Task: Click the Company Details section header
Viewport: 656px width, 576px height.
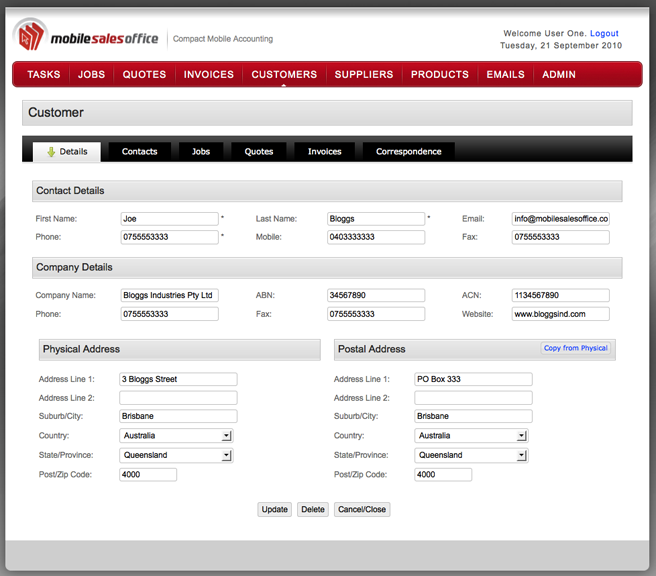Action: 327,268
